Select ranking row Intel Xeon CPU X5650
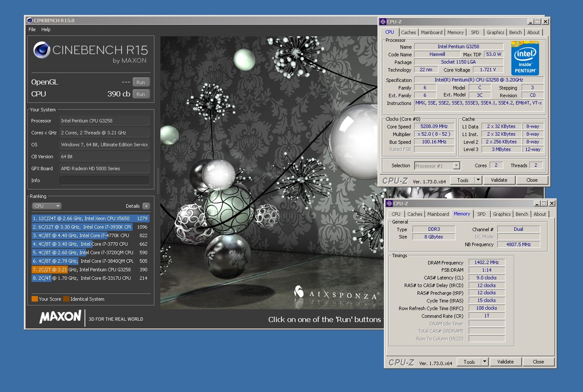This screenshot has width=583, height=392. point(90,218)
